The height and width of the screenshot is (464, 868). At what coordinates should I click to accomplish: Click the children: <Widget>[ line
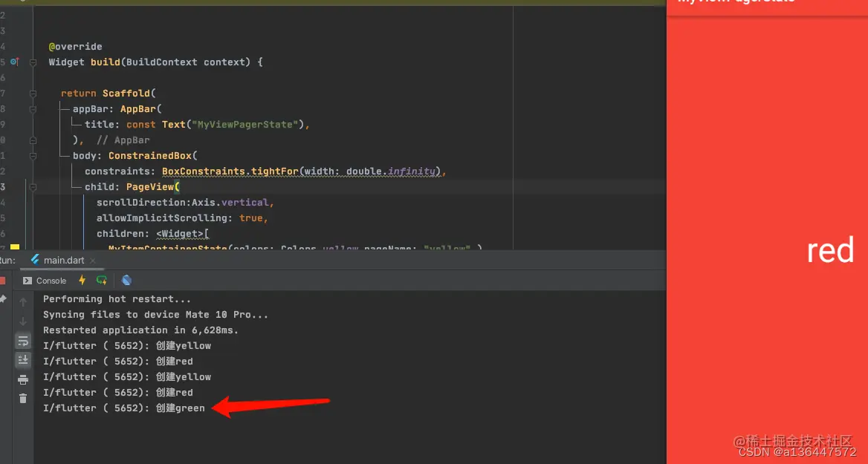[x=153, y=233]
